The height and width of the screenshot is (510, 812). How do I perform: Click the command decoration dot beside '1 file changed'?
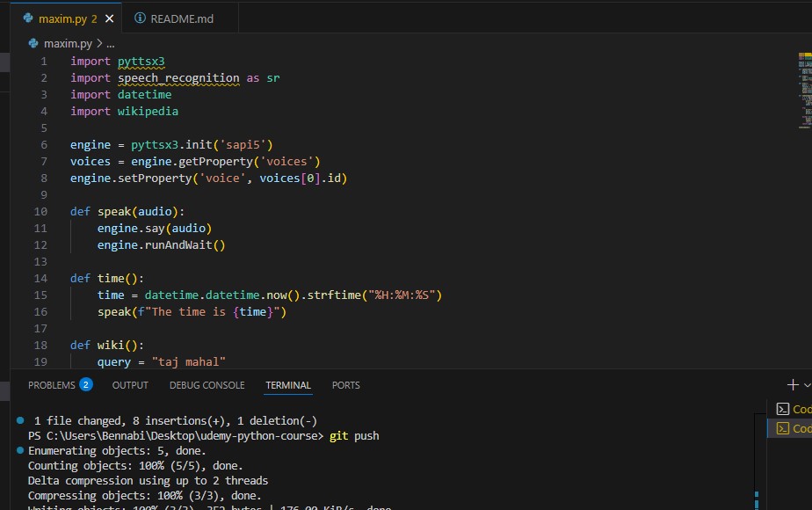pyautogui.click(x=20, y=420)
